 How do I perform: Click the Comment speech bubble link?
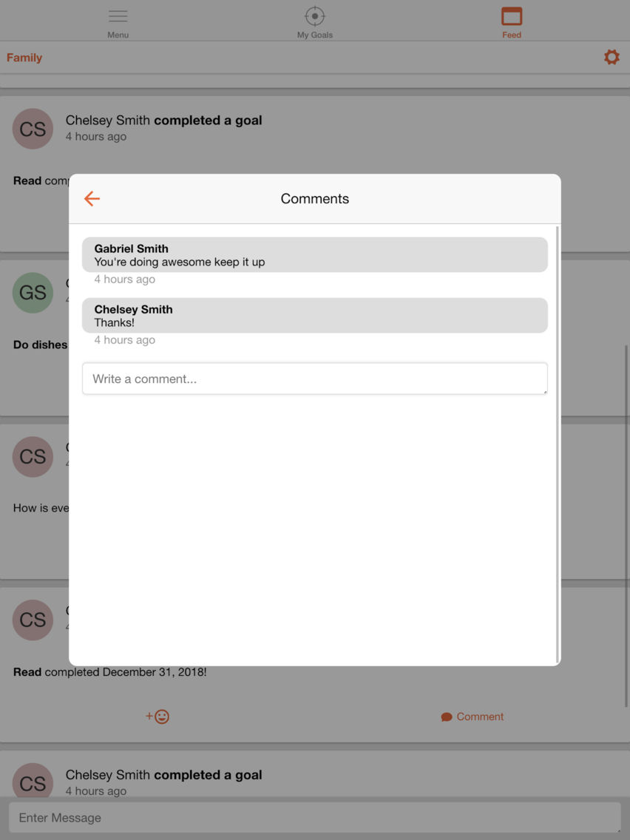pyautogui.click(x=472, y=717)
